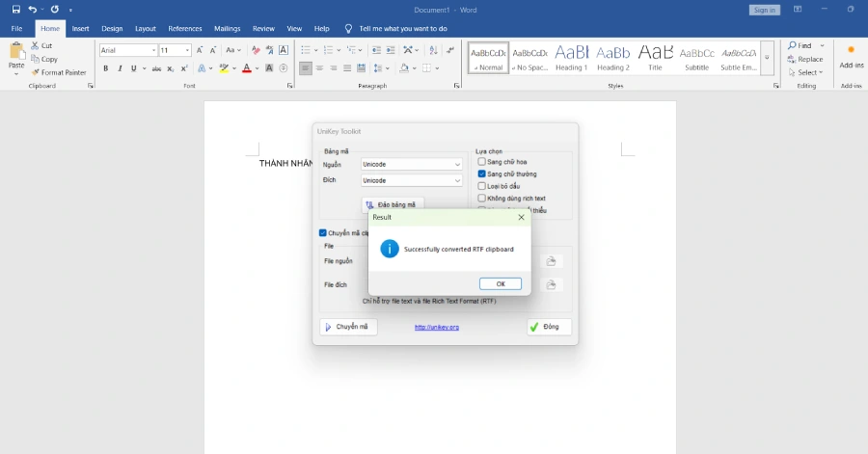
Task: Increase font size with the grow font icon
Action: (x=200, y=50)
